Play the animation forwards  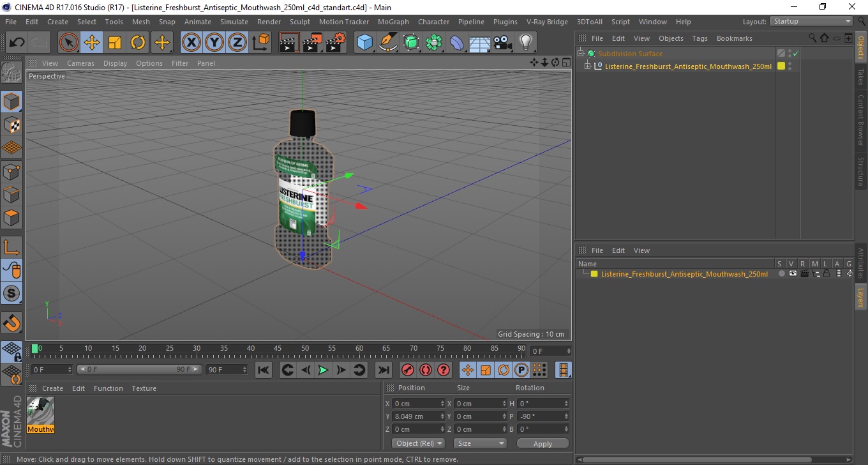(x=323, y=370)
